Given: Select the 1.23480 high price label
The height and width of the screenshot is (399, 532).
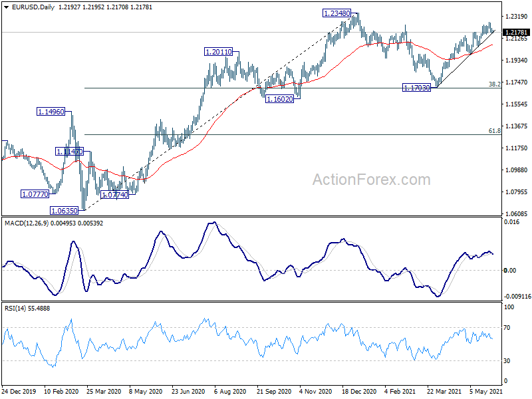Looking at the screenshot, I should [336, 13].
